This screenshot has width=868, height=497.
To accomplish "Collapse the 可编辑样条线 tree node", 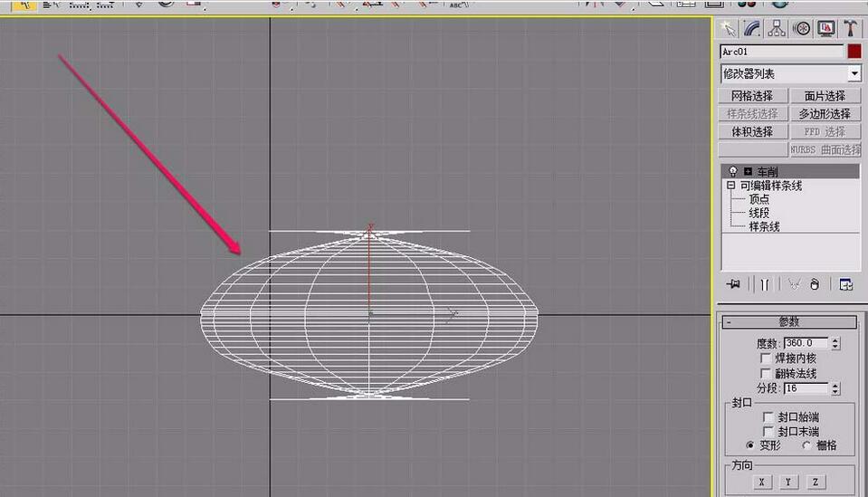I will 731,186.
